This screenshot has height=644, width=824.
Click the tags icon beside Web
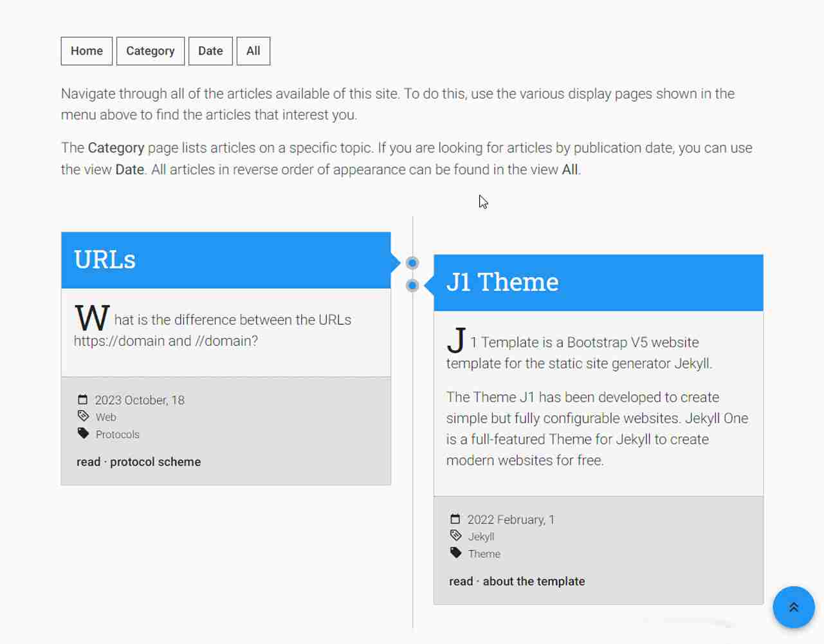point(83,416)
